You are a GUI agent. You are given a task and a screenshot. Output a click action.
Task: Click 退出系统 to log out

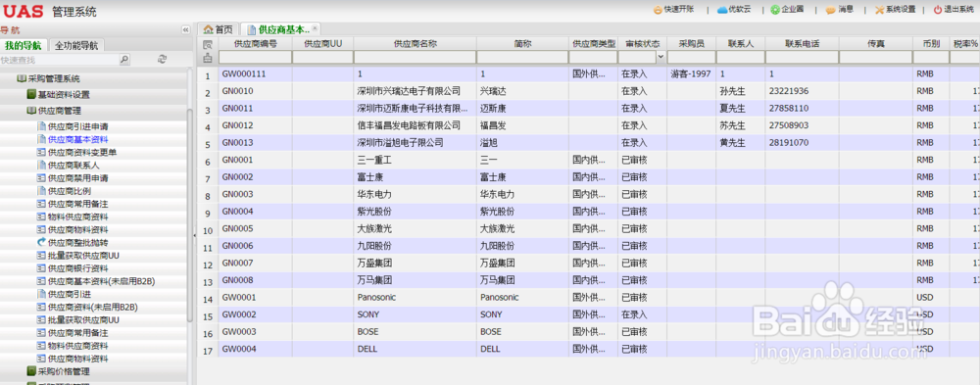954,10
